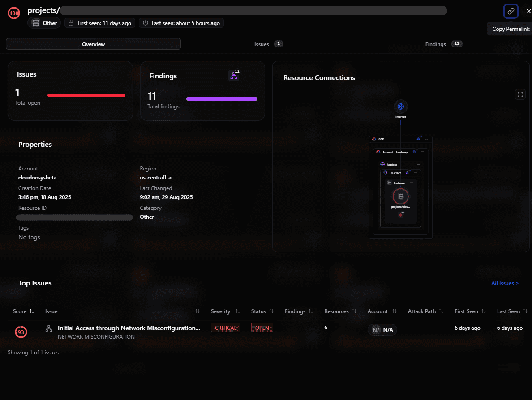Collapse the GCP group in graph
This screenshot has height=400, width=532.
pos(427,139)
